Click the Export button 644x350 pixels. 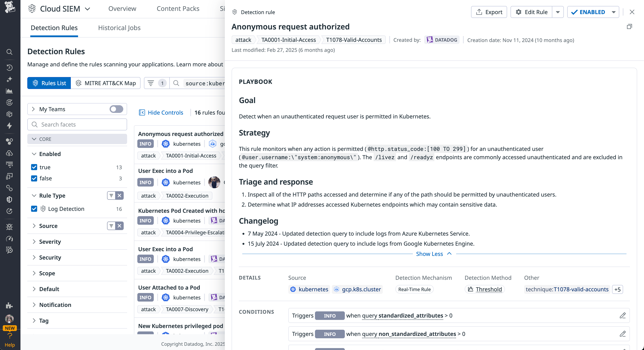(x=489, y=12)
